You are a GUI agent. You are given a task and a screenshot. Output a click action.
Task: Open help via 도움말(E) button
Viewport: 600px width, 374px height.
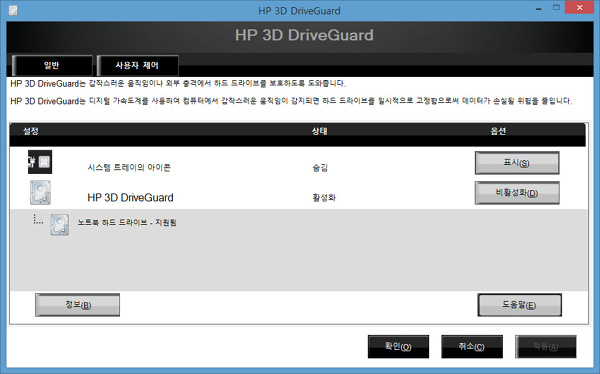point(519,305)
